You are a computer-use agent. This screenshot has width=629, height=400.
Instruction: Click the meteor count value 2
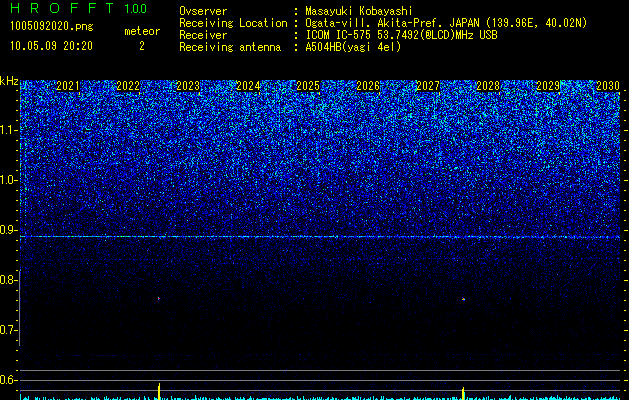(142, 46)
